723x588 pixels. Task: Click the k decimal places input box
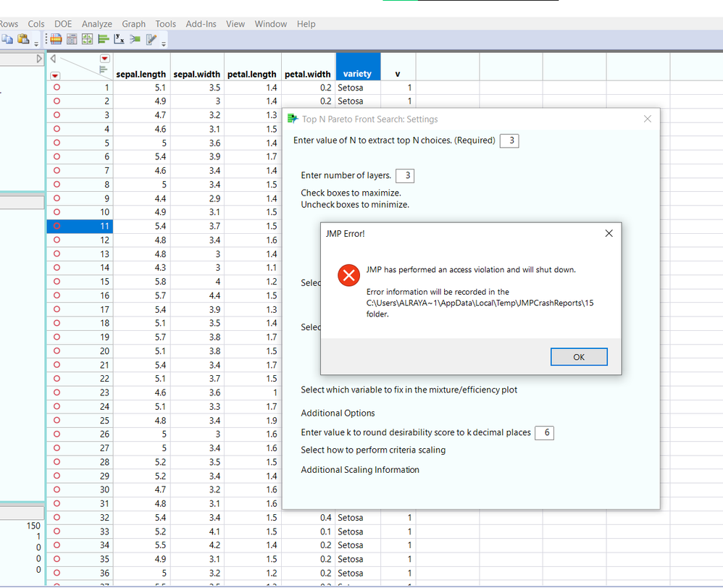[x=544, y=432]
